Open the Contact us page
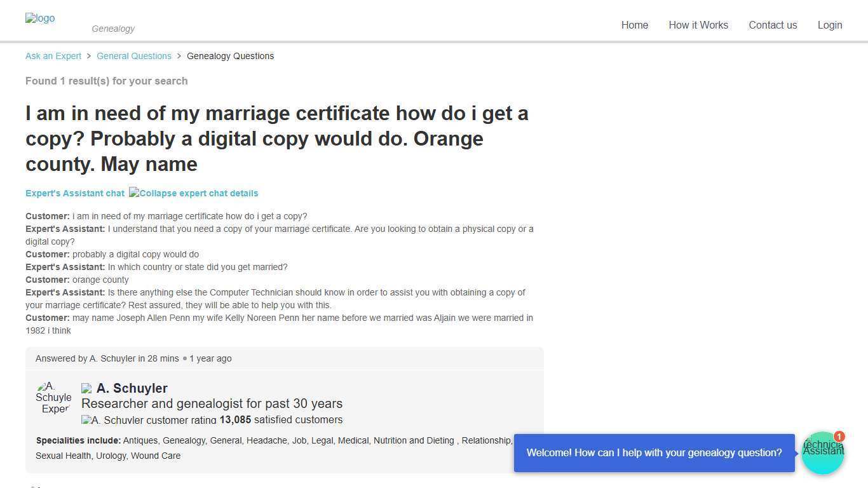868x488 pixels. [773, 25]
